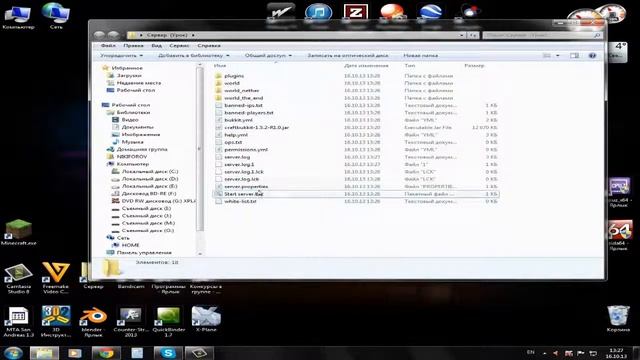Open MTA San Andreas 1.3 shortcut
Screen dimensions: 640x360
coord(18,322)
